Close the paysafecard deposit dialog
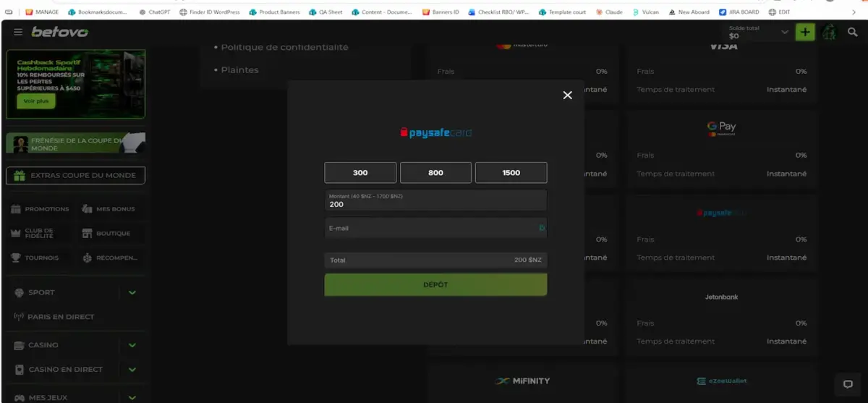 (x=567, y=95)
